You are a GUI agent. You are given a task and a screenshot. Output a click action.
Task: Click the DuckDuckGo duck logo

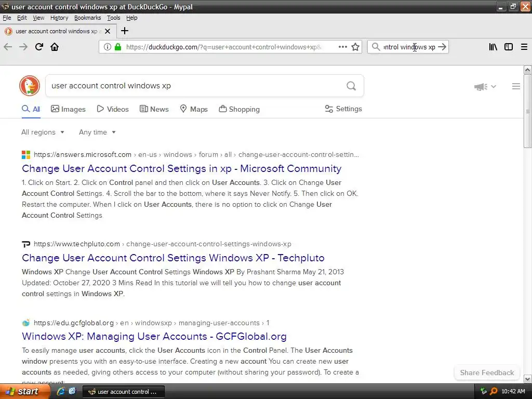click(30, 86)
